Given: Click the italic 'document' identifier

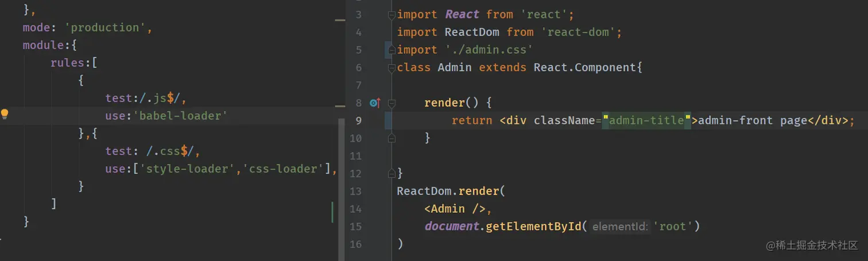Looking at the screenshot, I should click(451, 227).
